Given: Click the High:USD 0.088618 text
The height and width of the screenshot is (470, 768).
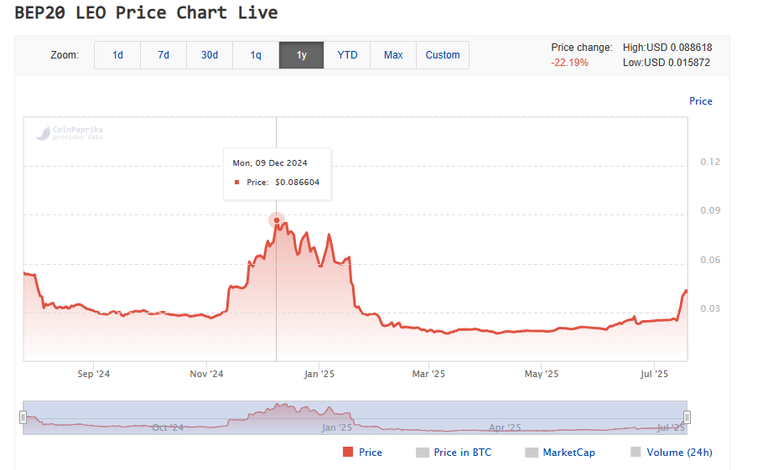Looking at the screenshot, I should [668, 47].
